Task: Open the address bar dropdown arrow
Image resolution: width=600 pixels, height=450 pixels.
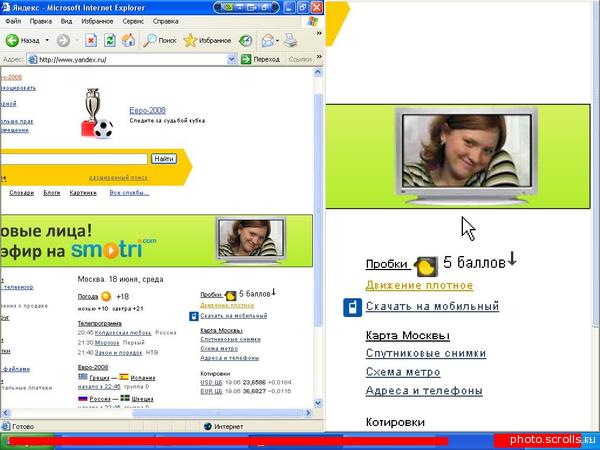Action: click(231, 59)
